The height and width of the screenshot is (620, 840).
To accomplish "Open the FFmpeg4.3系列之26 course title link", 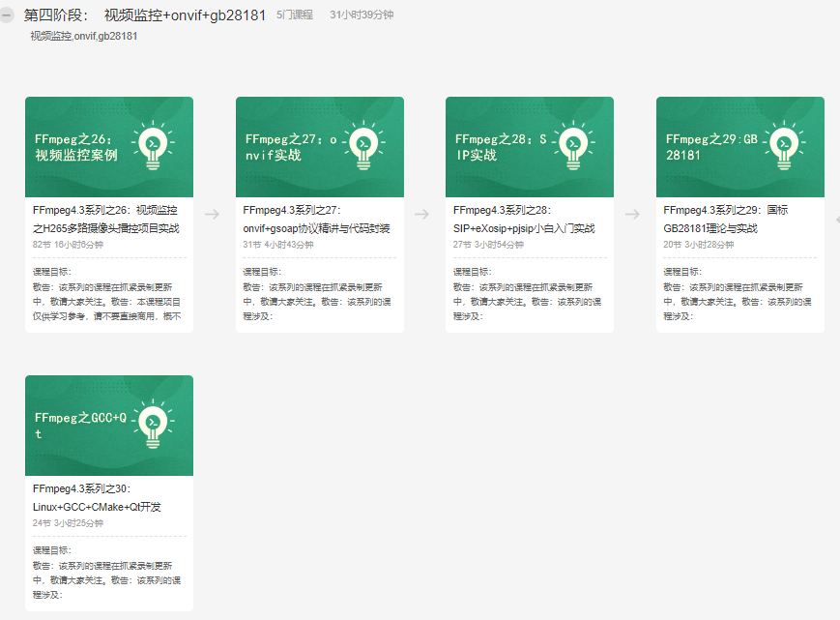I will coord(107,220).
